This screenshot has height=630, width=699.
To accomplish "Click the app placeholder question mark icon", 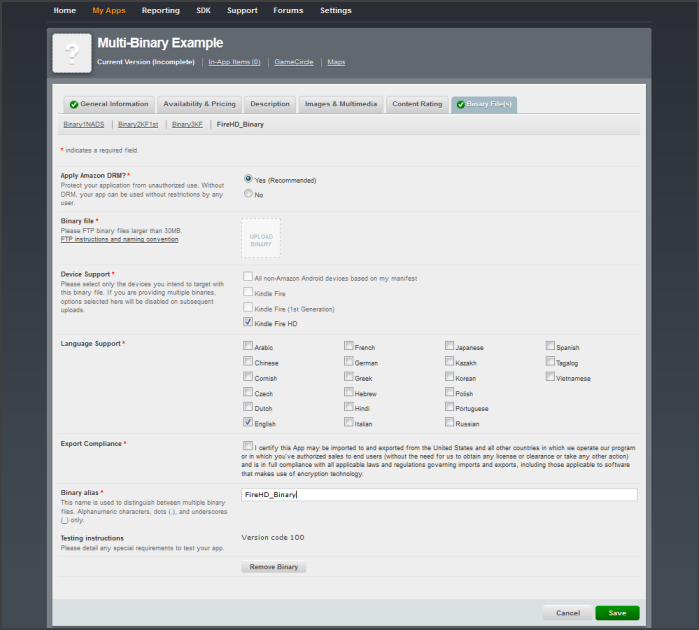I will (71, 53).
